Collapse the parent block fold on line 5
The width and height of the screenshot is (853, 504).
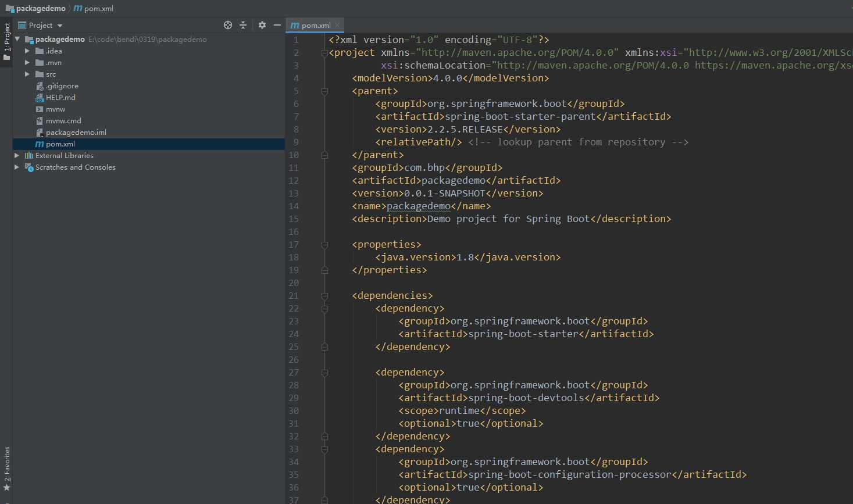click(324, 91)
